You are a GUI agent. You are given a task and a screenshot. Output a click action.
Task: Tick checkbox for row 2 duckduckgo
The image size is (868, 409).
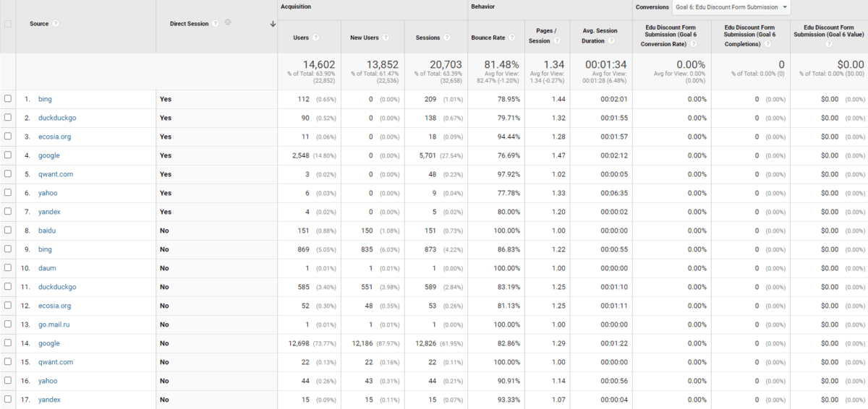click(x=8, y=118)
